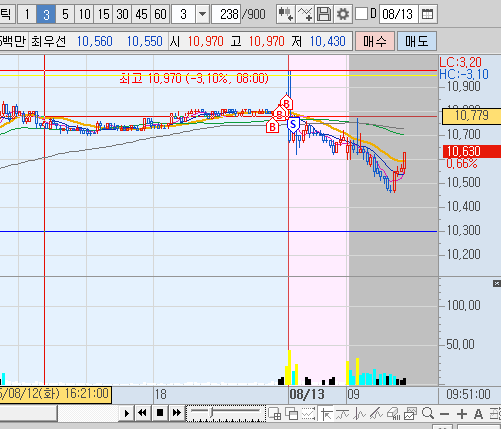Toggle the D checkbox next to date
The width and height of the screenshot is (501, 429).
[361, 14]
